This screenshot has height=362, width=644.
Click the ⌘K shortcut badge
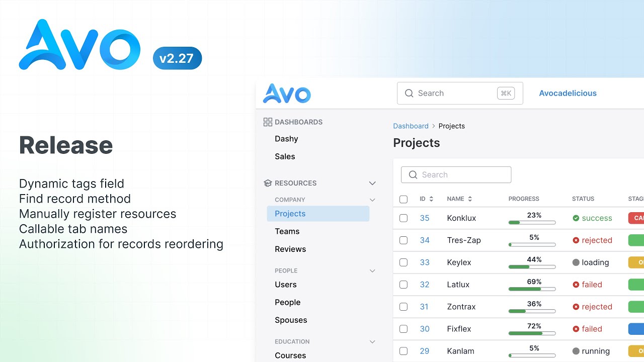[x=506, y=93]
